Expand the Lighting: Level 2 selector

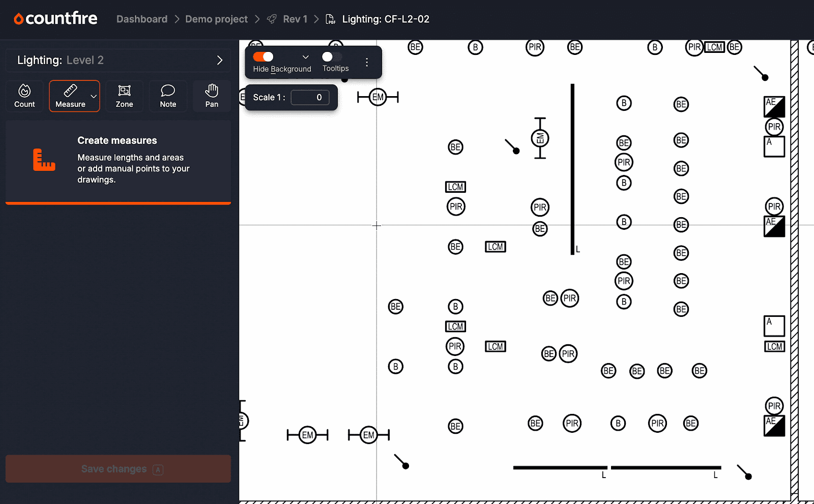pos(118,60)
